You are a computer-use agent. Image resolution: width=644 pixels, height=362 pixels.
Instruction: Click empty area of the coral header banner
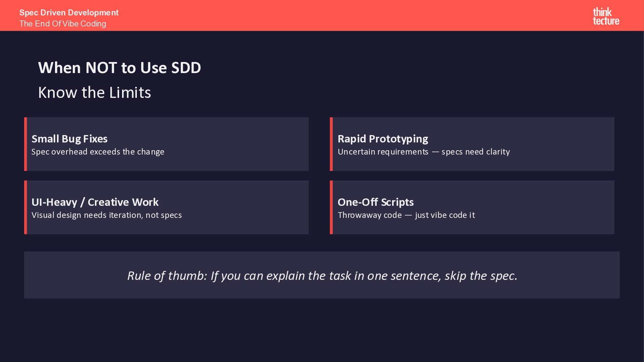click(x=335, y=15)
